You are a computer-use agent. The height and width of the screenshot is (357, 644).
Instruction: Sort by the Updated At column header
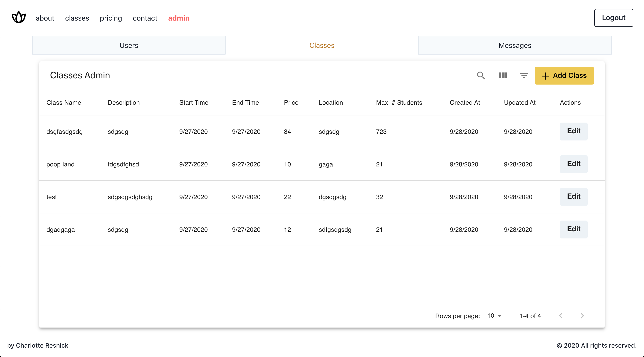[519, 102]
